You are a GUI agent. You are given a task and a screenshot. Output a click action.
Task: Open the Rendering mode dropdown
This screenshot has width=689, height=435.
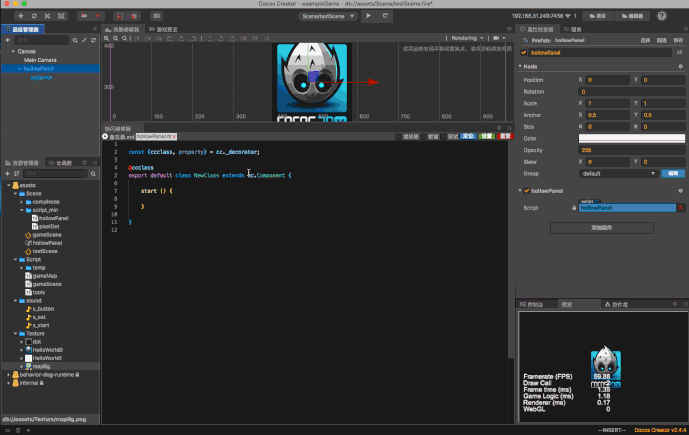[467, 38]
